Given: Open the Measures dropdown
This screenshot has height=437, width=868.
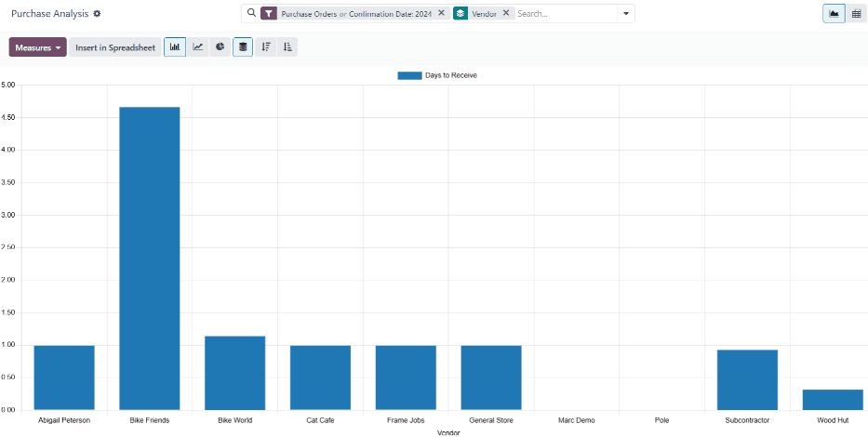Looking at the screenshot, I should coord(37,47).
